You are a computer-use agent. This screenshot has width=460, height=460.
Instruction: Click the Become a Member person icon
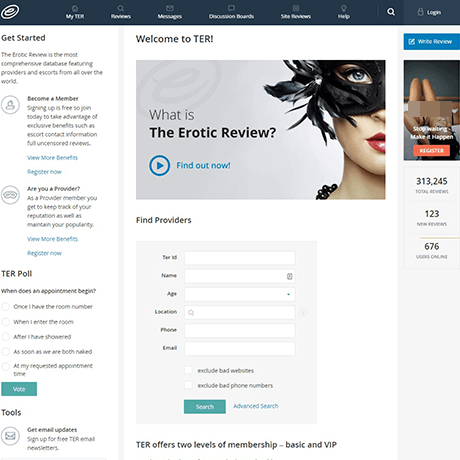tap(10, 105)
